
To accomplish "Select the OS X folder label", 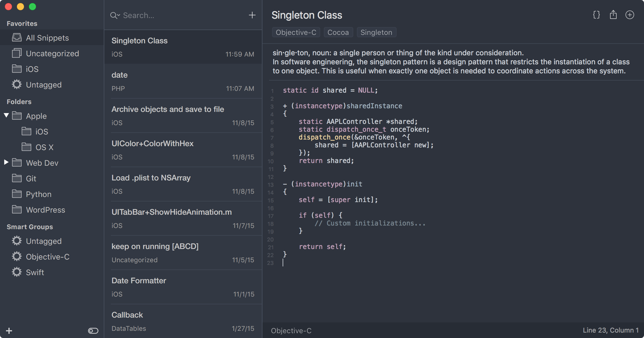I will (x=44, y=147).
